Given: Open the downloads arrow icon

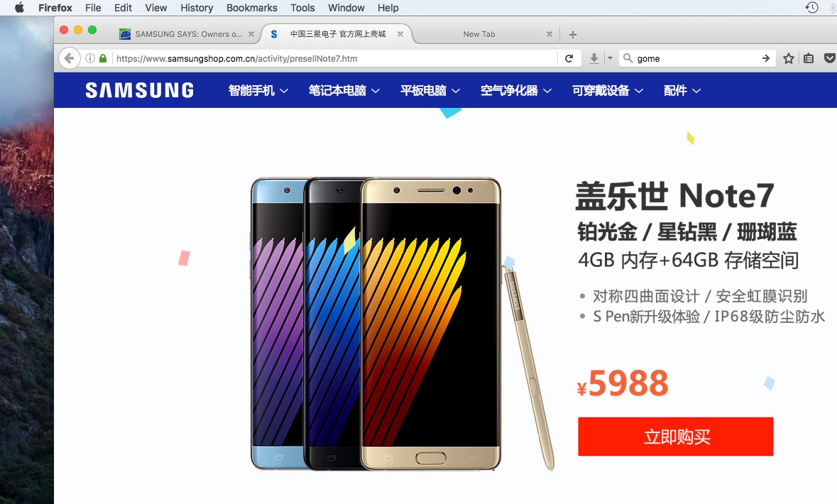Looking at the screenshot, I should pyautogui.click(x=593, y=58).
